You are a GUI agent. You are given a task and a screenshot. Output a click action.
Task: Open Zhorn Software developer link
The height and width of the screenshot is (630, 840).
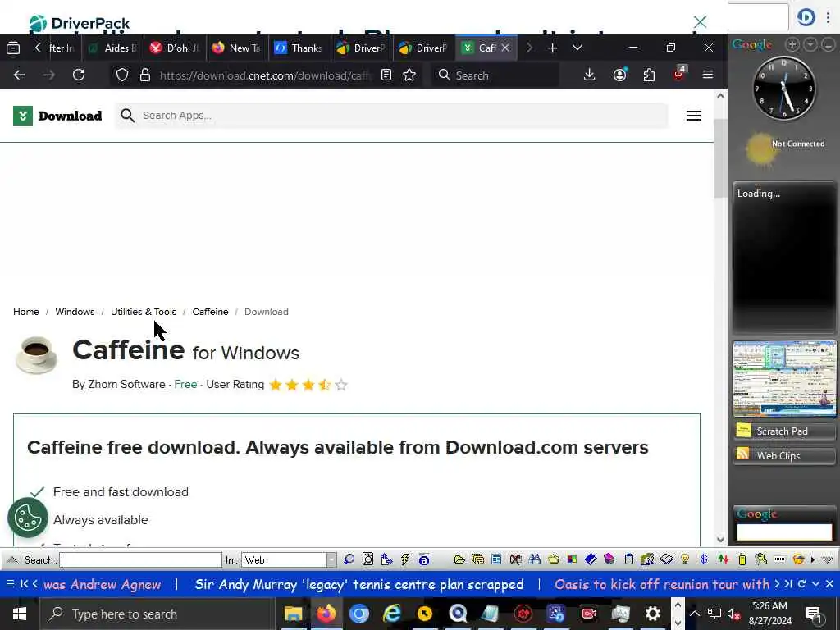tap(126, 385)
